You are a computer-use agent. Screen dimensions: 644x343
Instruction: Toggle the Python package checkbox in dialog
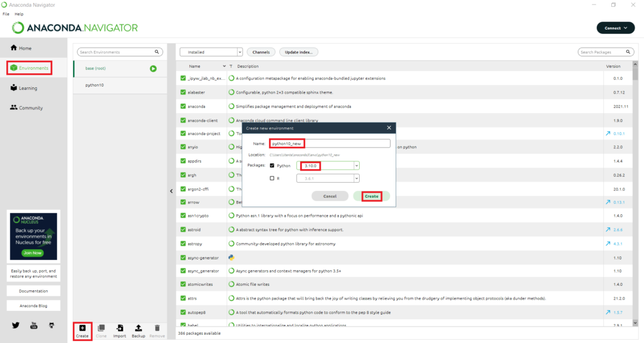click(272, 166)
